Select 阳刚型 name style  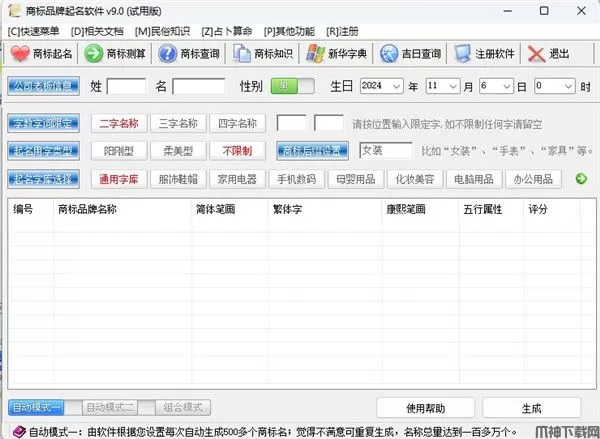119,151
